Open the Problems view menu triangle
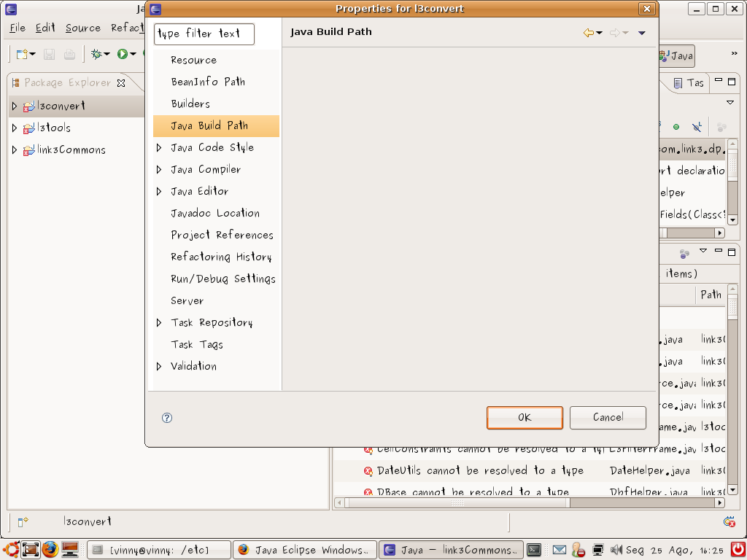747x560 pixels. point(703,251)
